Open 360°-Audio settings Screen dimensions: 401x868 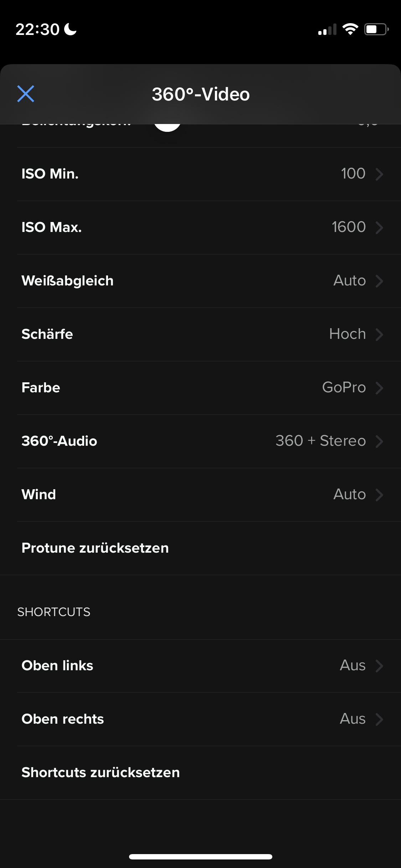pyautogui.click(x=200, y=441)
